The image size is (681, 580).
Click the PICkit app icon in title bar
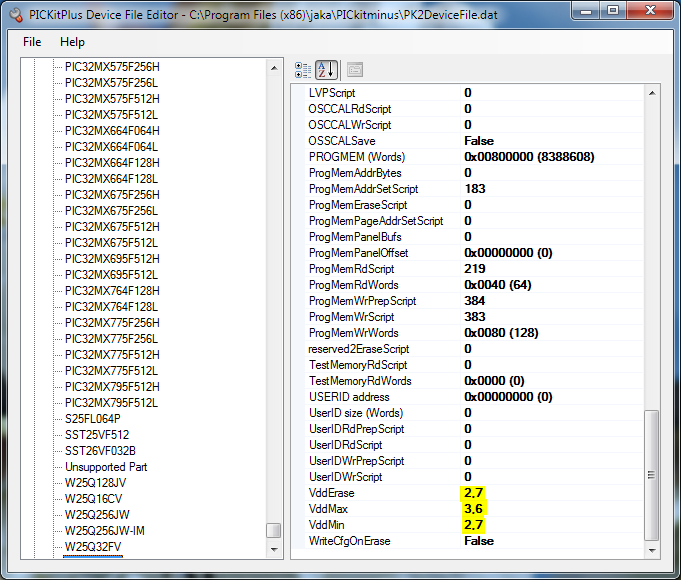coord(17,15)
